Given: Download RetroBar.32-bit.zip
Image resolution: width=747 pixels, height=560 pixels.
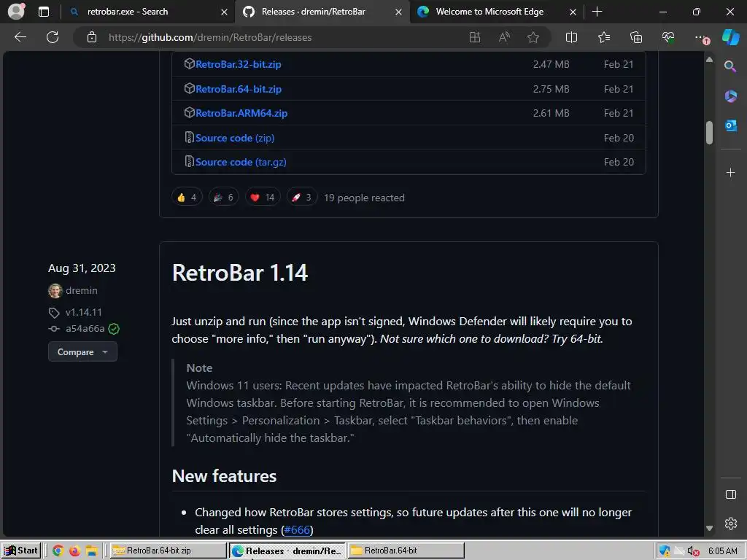Looking at the screenshot, I should (x=239, y=64).
